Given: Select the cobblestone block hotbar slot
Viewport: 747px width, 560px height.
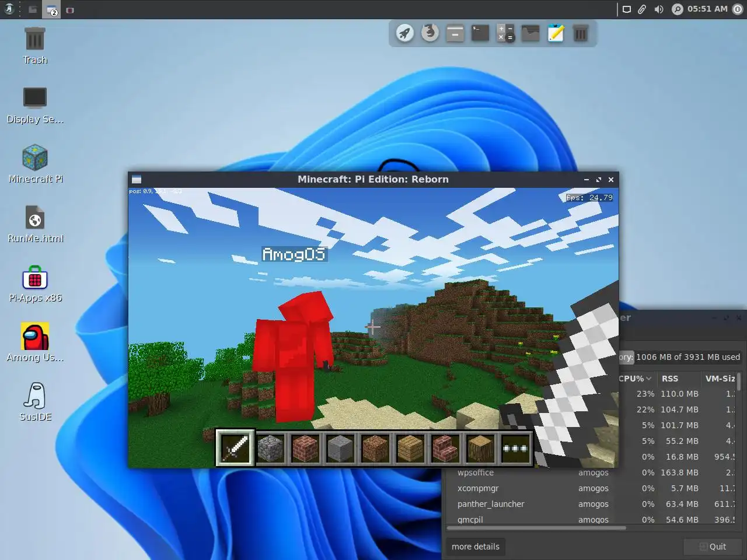Looking at the screenshot, I should click(x=270, y=448).
